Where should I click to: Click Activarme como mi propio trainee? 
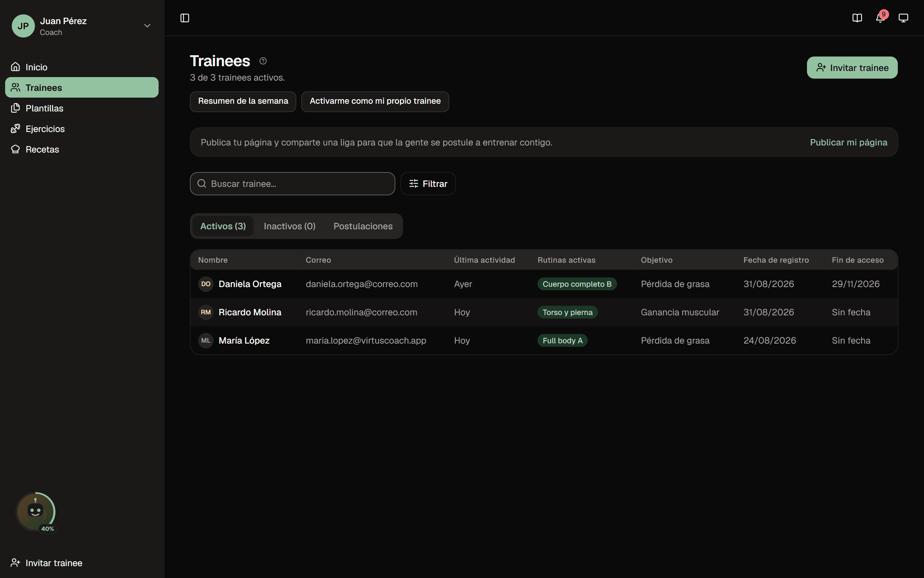(375, 101)
